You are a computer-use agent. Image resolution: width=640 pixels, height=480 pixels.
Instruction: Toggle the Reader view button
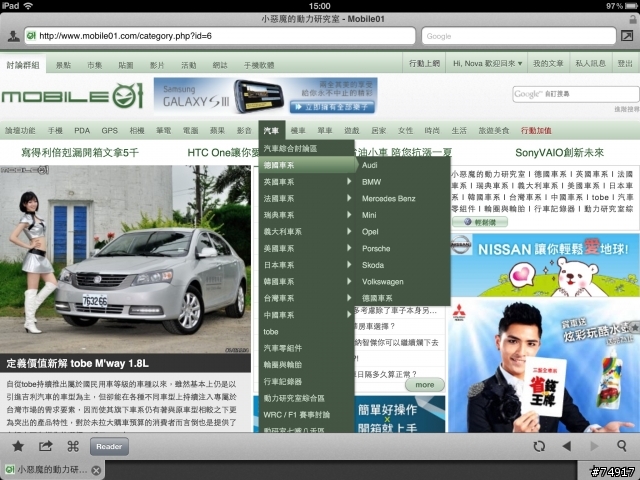pyautogui.click(x=110, y=446)
